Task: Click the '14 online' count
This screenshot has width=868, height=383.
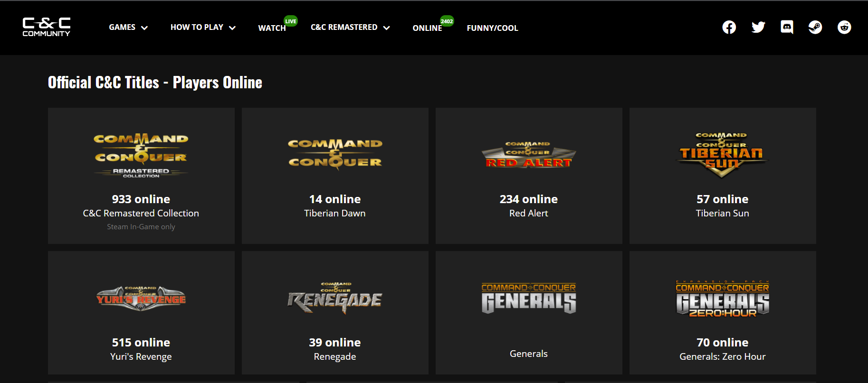Action: (x=335, y=199)
